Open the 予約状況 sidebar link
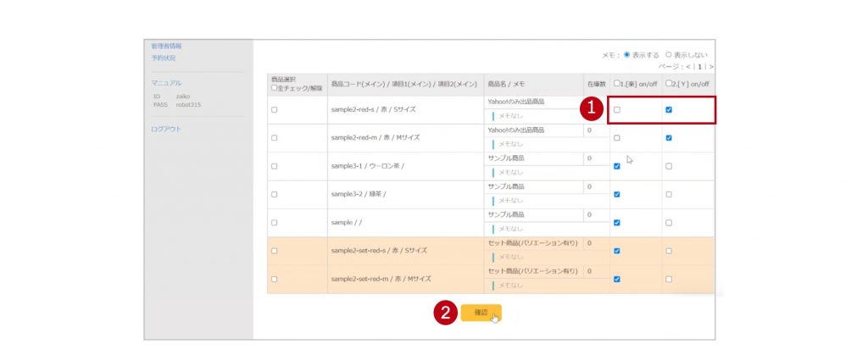868x360 pixels. coord(164,58)
